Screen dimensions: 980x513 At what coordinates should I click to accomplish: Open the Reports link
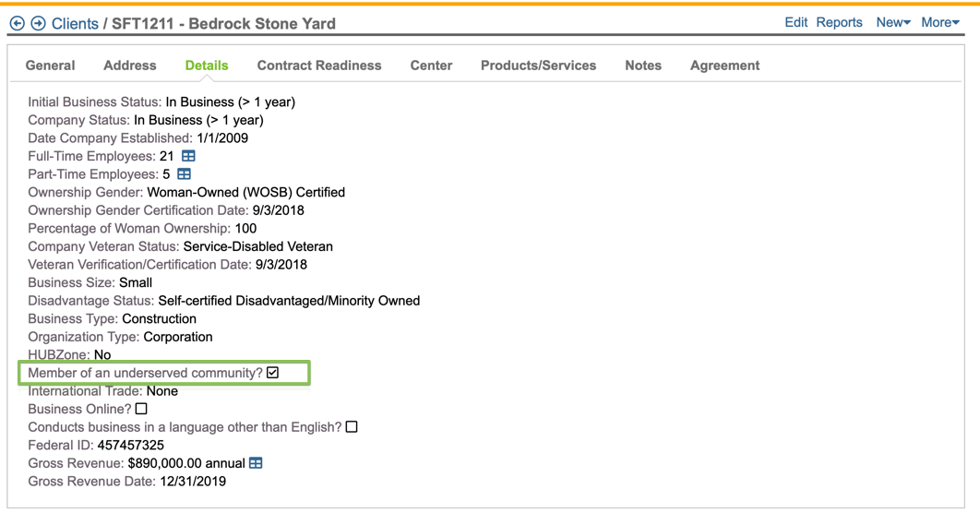coord(839,22)
